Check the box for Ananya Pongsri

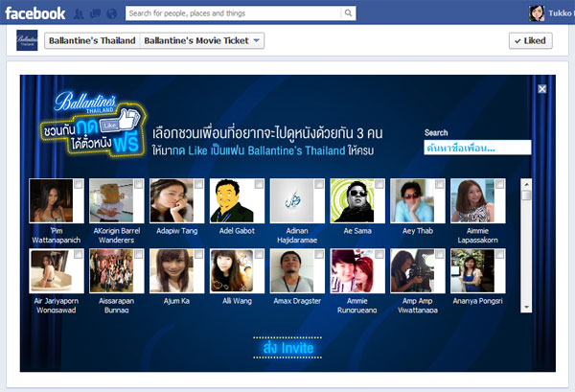click(499, 254)
